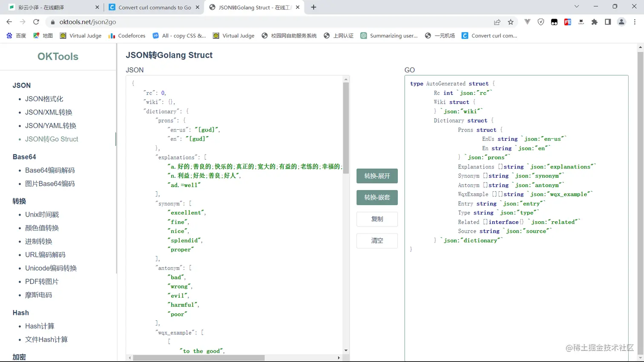Open JSON/YAML转换 in the sidebar
The width and height of the screenshot is (644, 362).
51,125
